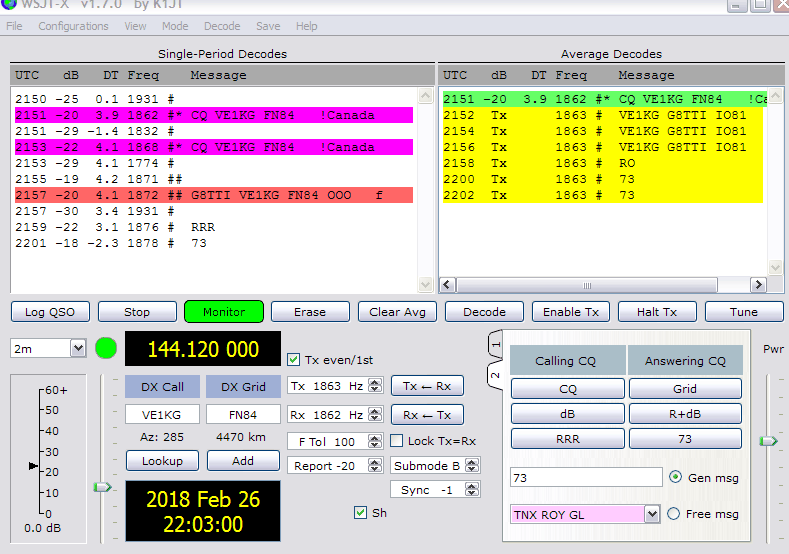Screen dimensions: 789x554
Task: Click the Average Decodes vertical scrollbar down arrow
Action: coord(775,267)
